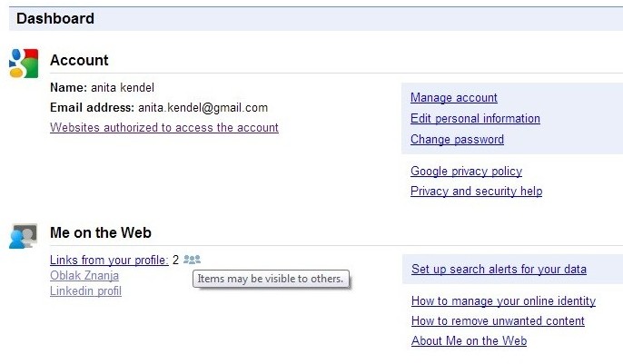
Task: Open Links from your profile
Action: tap(109, 261)
